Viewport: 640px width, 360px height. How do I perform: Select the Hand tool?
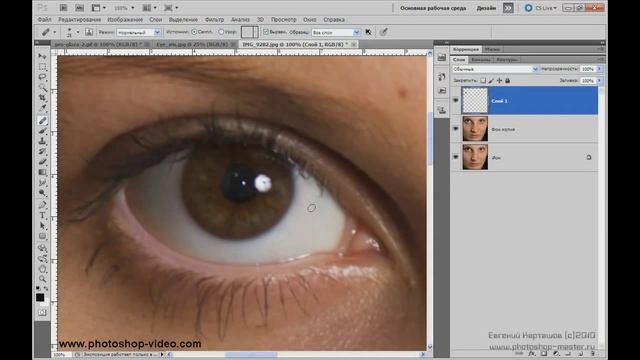coord(42,269)
